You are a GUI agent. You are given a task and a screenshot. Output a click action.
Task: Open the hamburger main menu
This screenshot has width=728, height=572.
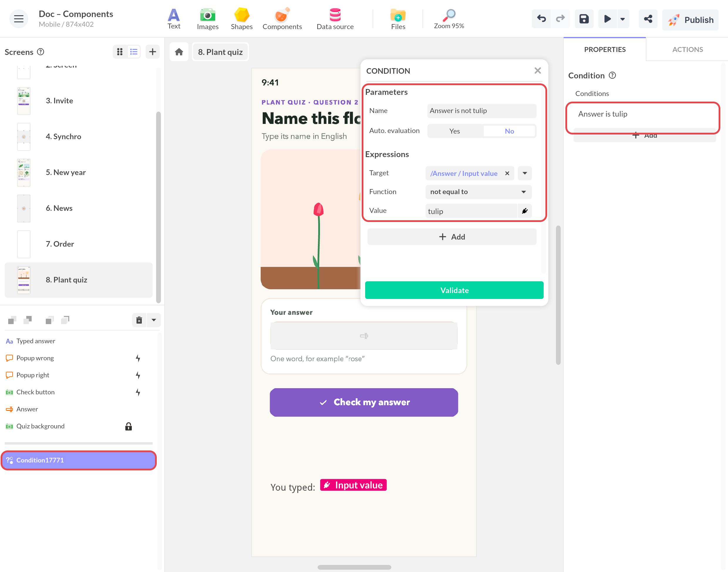18,19
